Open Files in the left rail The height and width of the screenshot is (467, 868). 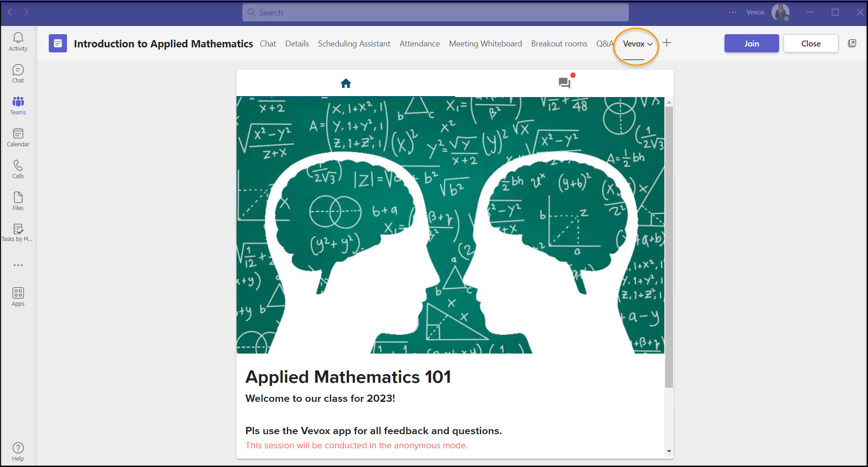[x=18, y=201]
